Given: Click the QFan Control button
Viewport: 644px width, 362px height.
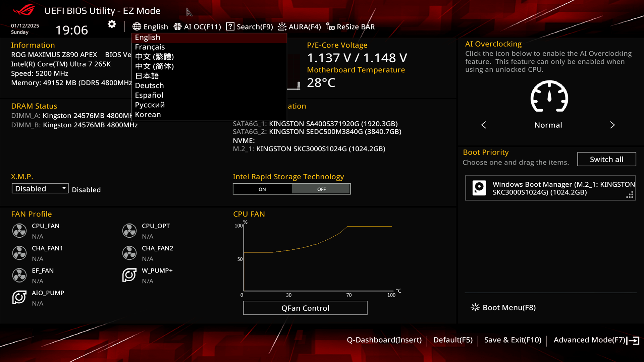Looking at the screenshot, I should click(305, 308).
